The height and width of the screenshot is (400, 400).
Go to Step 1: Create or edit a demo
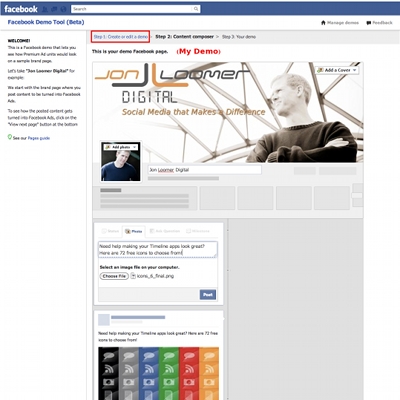point(121,37)
